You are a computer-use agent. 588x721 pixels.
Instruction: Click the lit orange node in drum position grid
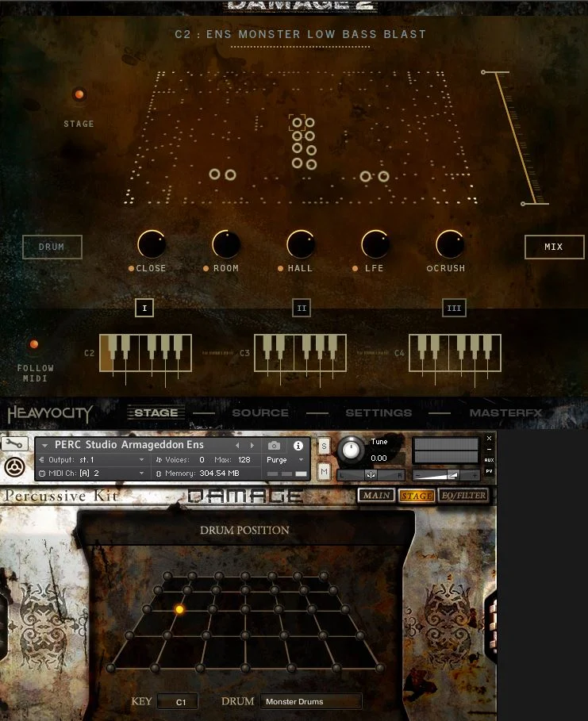[179, 609]
